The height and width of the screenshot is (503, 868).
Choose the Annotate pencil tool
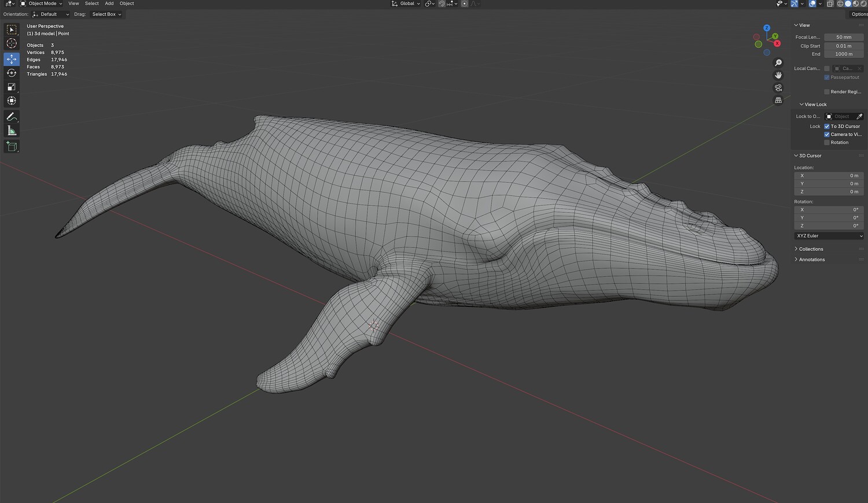click(x=12, y=117)
